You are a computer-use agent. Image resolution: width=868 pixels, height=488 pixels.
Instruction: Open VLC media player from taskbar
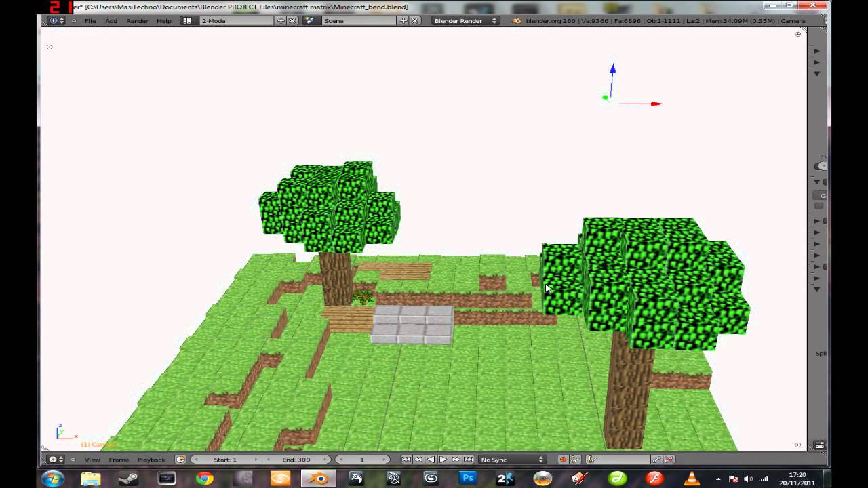(x=691, y=479)
